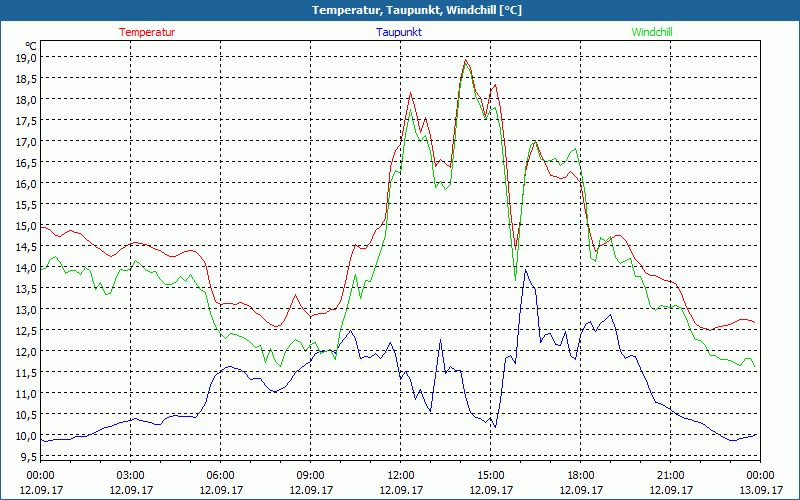
Task: Click the 17,5 y-axis label
Action: tap(26, 120)
